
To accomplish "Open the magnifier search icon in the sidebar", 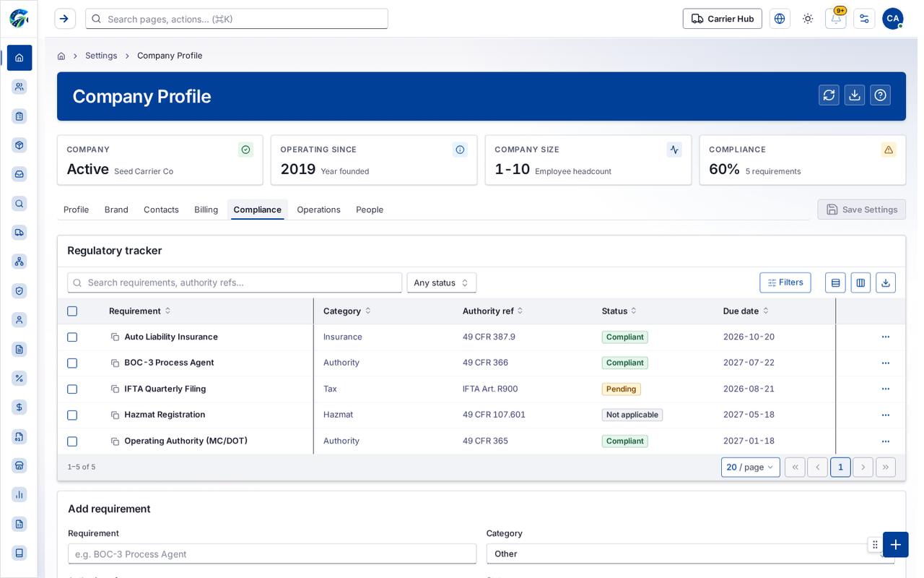I will [19, 204].
